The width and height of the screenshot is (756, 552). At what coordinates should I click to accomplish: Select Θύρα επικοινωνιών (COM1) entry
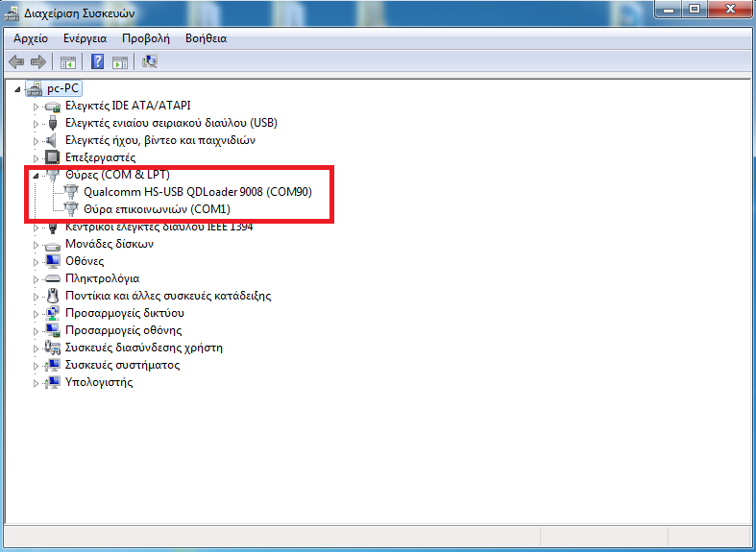pyautogui.click(x=158, y=209)
